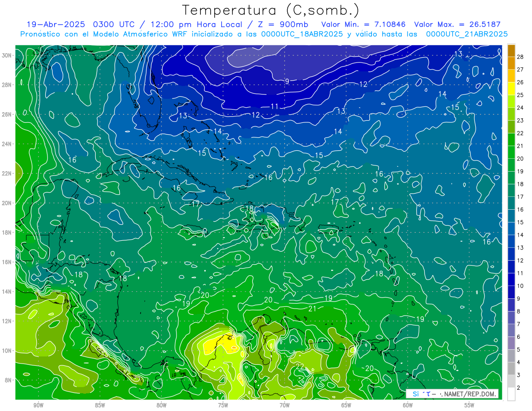
Task: Click the legend scale value '23'
Action: (x=520, y=121)
